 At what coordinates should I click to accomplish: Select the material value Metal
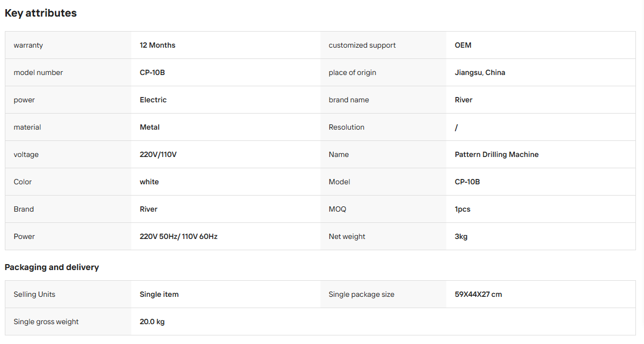[149, 127]
